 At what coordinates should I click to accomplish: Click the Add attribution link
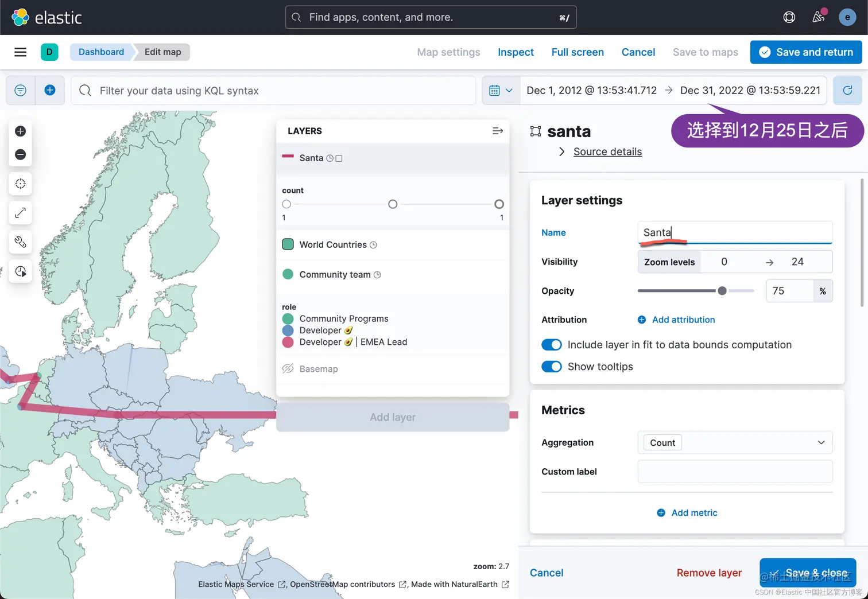click(683, 320)
